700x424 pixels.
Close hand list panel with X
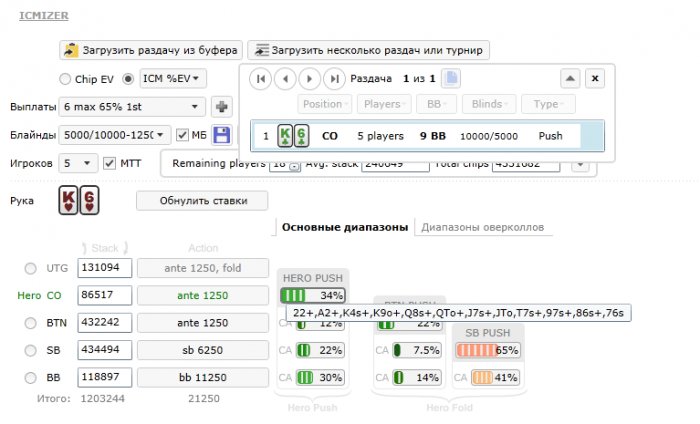click(595, 79)
